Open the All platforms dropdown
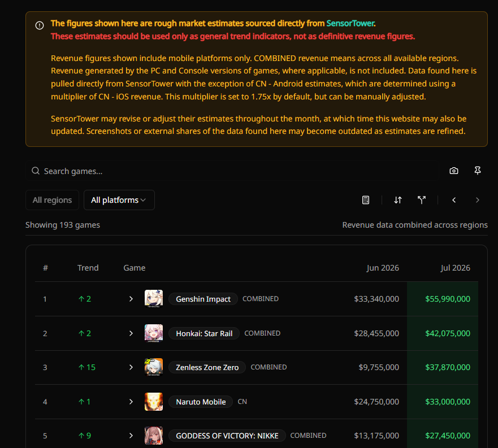Viewport: 498px width, 448px height. pyautogui.click(x=119, y=200)
